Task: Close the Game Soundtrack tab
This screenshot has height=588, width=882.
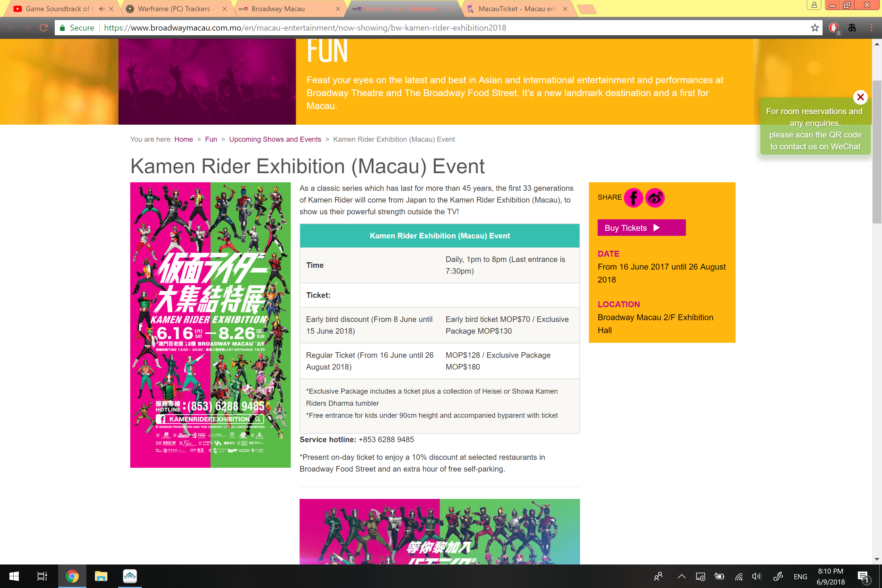Action: click(x=111, y=9)
